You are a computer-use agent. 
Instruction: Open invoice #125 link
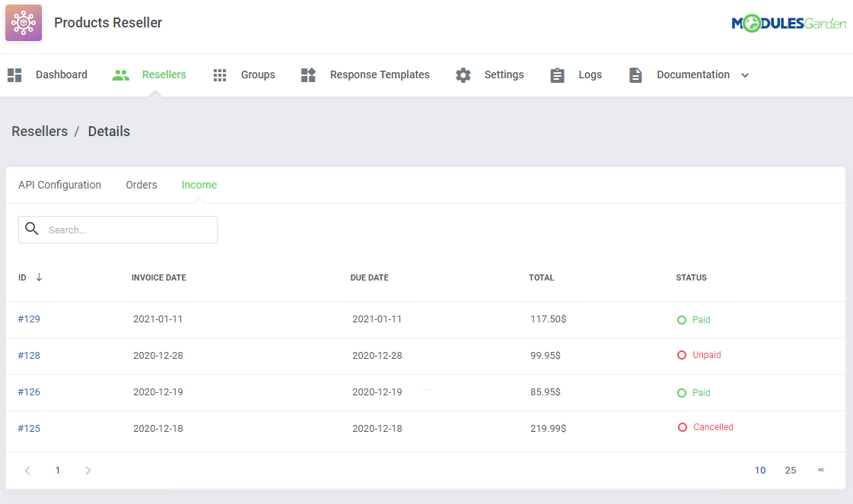(x=29, y=429)
